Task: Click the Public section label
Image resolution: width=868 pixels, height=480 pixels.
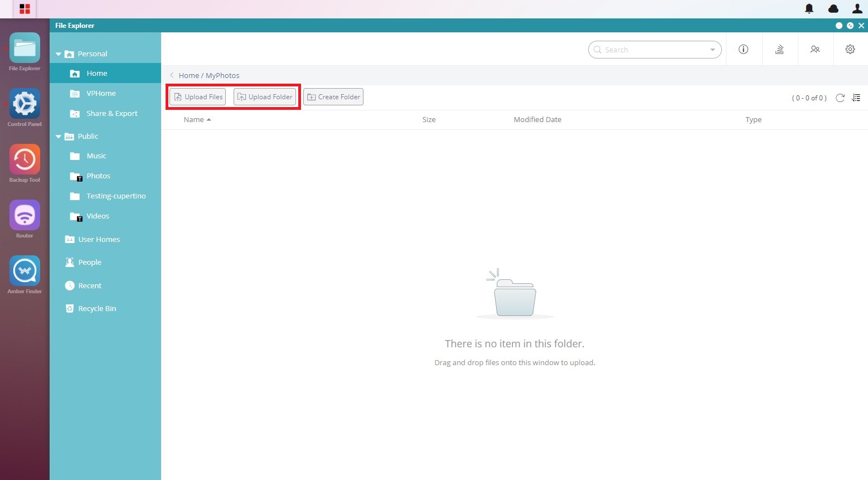Action: 88,137
